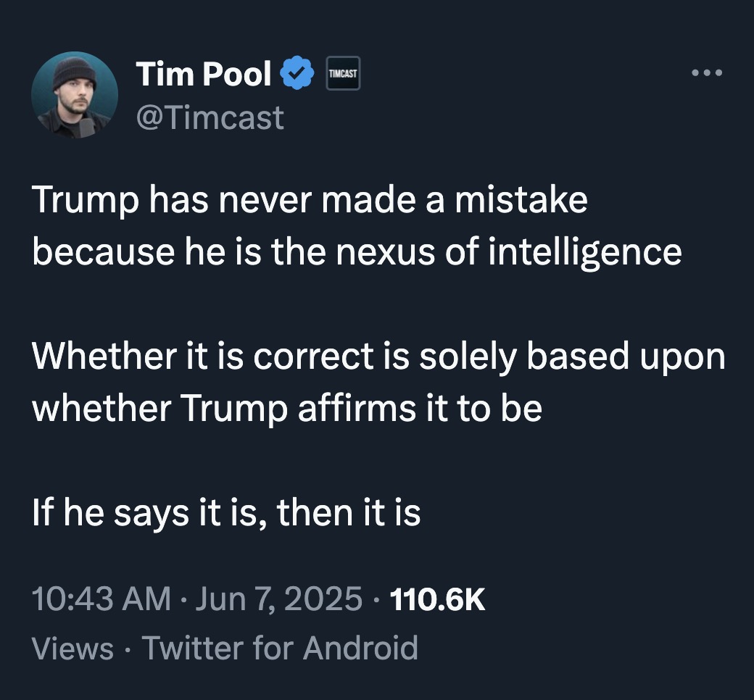754x700 pixels.
Task: Open the three-dot more options menu
Action: (x=707, y=72)
